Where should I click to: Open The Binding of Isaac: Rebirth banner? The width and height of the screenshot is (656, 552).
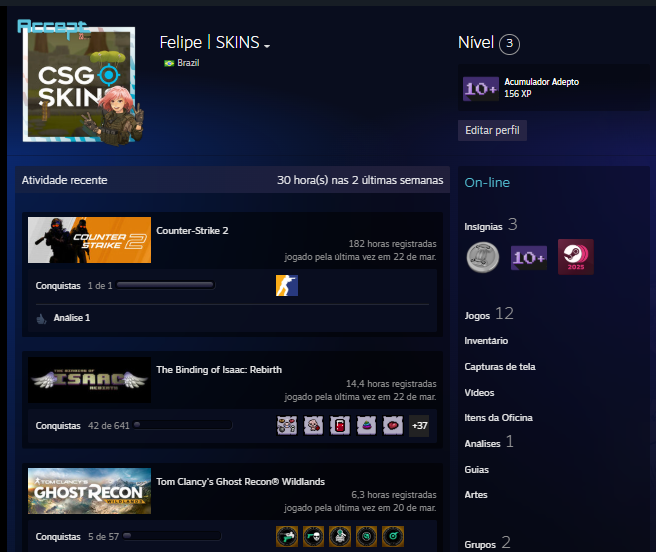click(x=90, y=380)
